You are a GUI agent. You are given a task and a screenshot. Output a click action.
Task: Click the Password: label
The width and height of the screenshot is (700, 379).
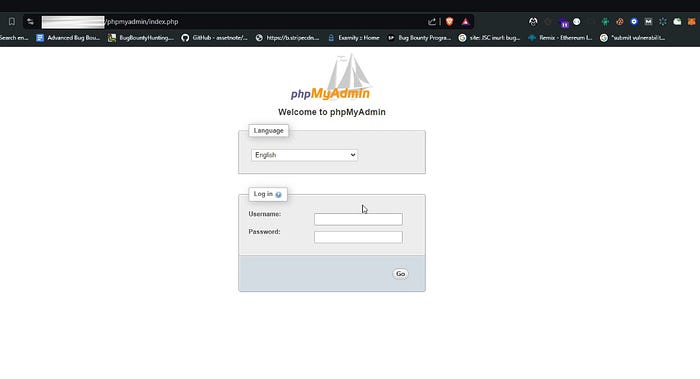264,232
